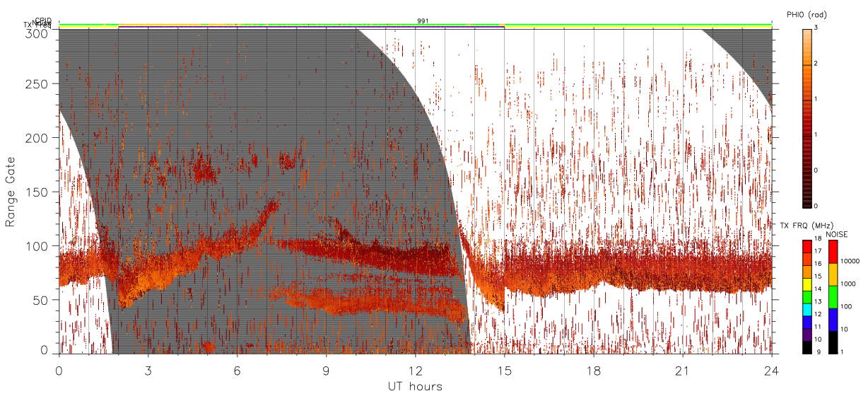Click the blue 10–100 block in NOISE legend
This screenshot has height=401, width=868.
[x=833, y=319]
